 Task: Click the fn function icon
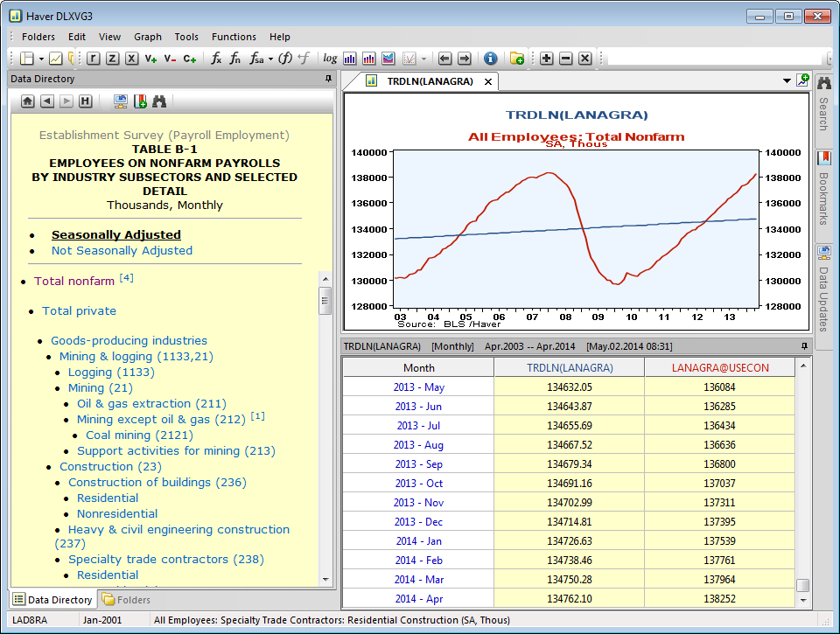(x=235, y=59)
